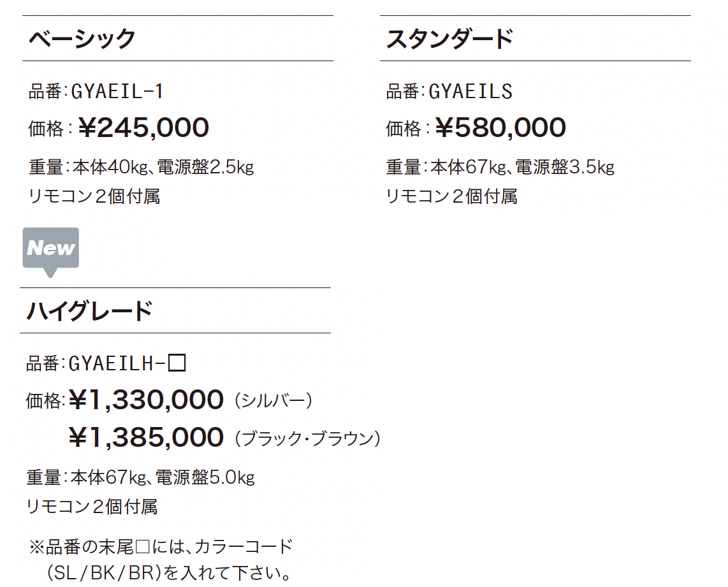Click High-grade weight line 電源盤5.0kg
The image size is (728, 587).
(x=205, y=477)
